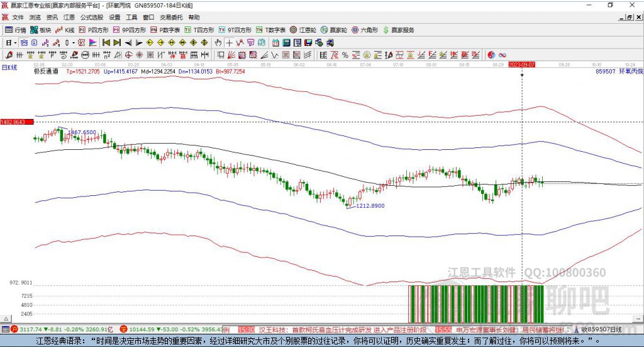
Task: Click the blue infinity symbol icon
Action: (502, 55)
